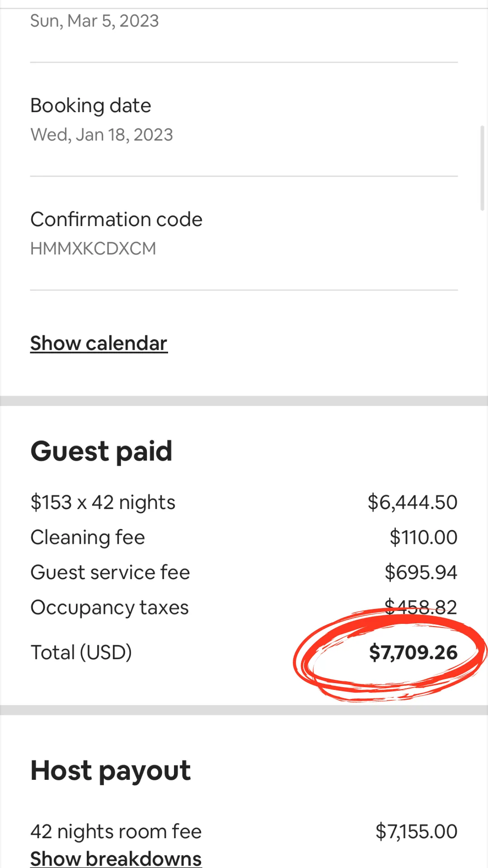
Task: Open the Show calendar link
Action: pos(99,344)
